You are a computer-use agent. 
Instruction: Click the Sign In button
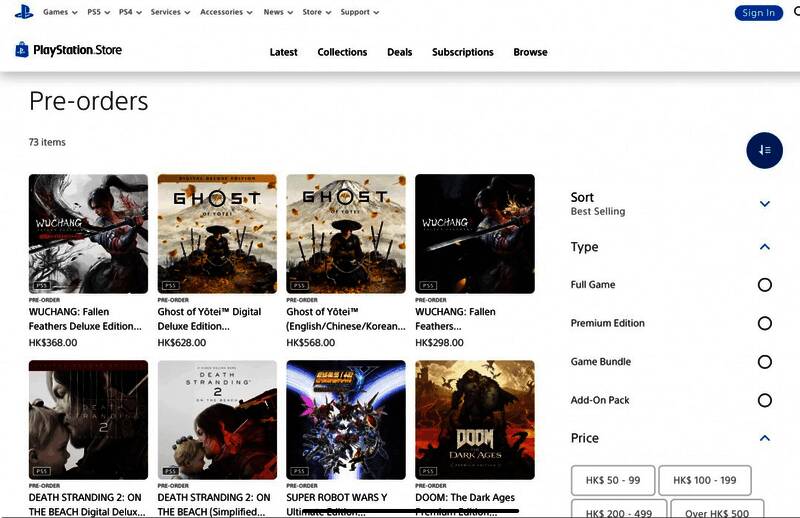click(x=759, y=13)
